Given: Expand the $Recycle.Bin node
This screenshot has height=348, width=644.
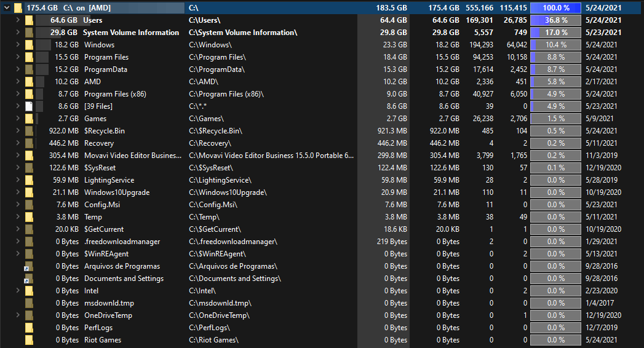Looking at the screenshot, I should 18,130.
